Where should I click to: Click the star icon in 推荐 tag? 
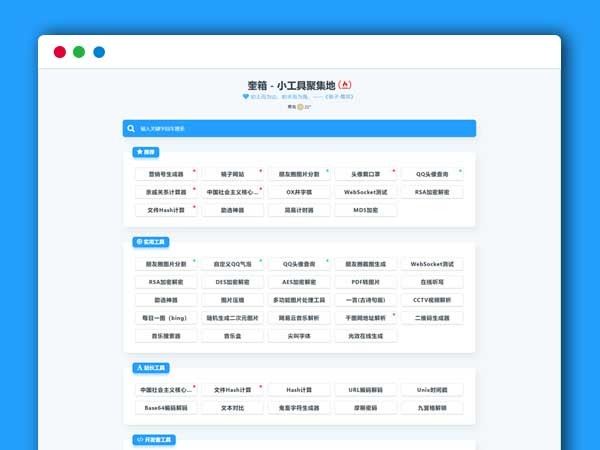click(x=139, y=153)
